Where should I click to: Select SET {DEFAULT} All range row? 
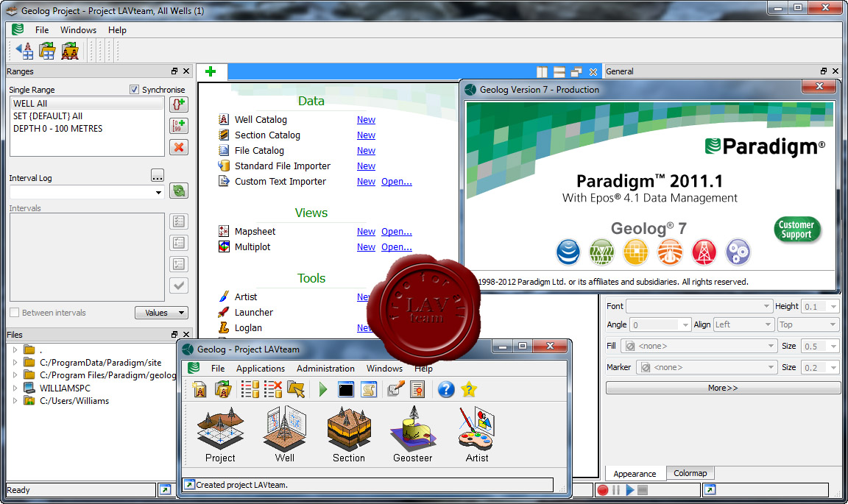(87, 116)
